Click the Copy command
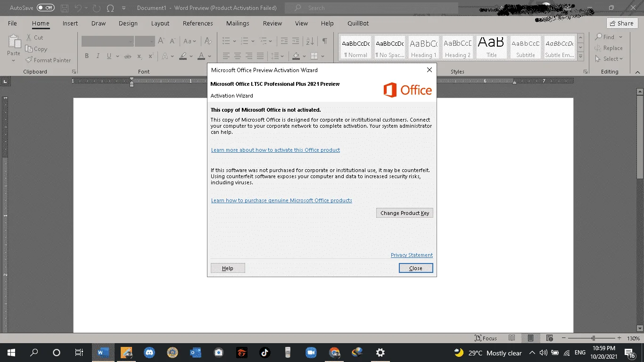 coord(36,49)
